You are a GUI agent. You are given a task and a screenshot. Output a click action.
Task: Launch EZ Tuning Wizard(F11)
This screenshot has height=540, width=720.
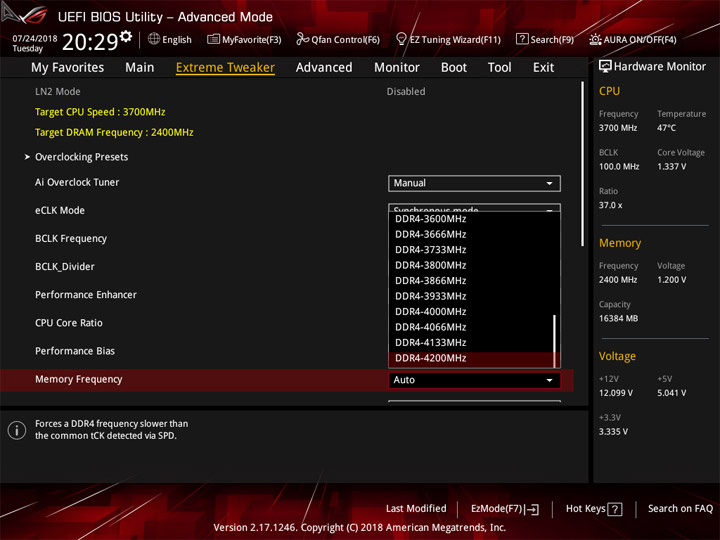448,39
